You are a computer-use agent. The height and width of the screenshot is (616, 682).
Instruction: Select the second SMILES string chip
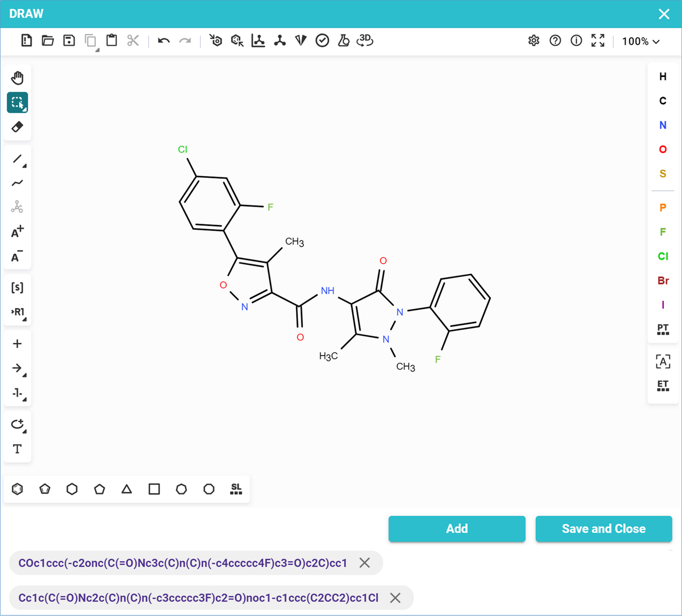(x=198, y=598)
